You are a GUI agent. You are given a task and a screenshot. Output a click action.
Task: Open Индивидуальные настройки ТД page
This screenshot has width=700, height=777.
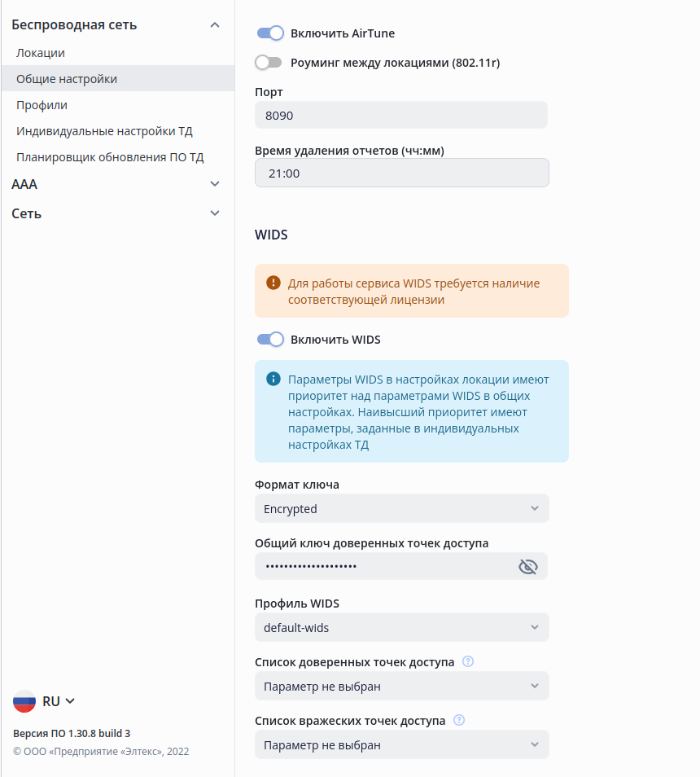pyautogui.click(x=104, y=131)
